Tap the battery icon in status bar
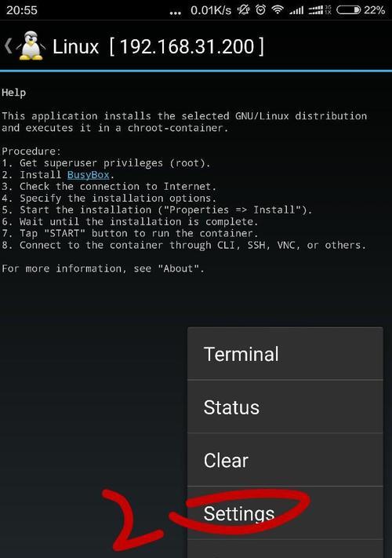This screenshot has width=392, height=558. (x=348, y=10)
